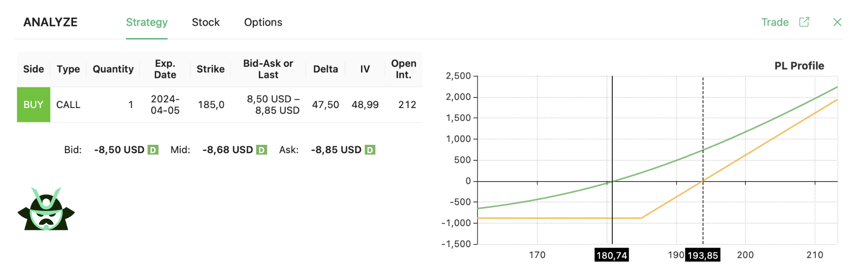Click the 185,0 strike value
The width and height of the screenshot is (868, 279).
pos(211,105)
